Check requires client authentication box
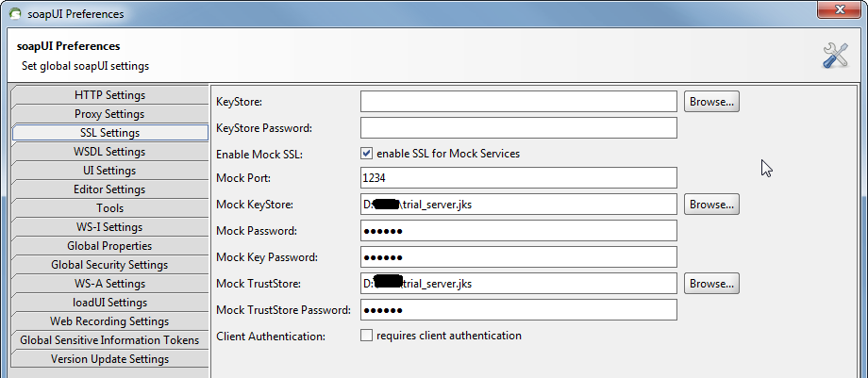Image resolution: width=868 pixels, height=378 pixels. pos(367,336)
